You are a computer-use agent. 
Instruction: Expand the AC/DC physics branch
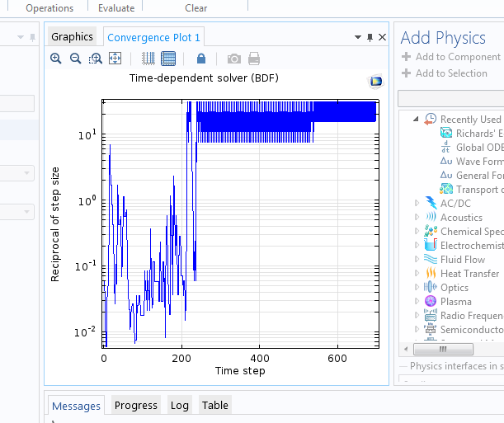click(x=417, y=203)
